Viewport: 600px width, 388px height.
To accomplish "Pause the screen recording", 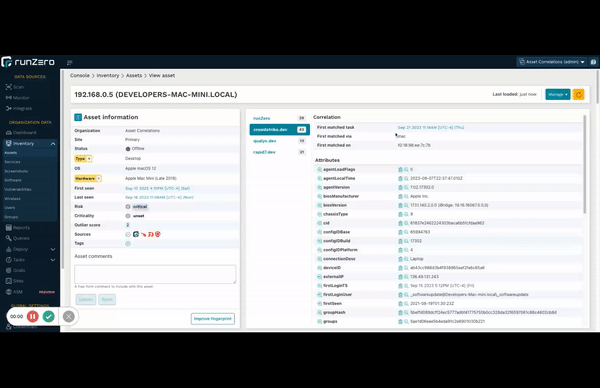I will tap(33, 316).
